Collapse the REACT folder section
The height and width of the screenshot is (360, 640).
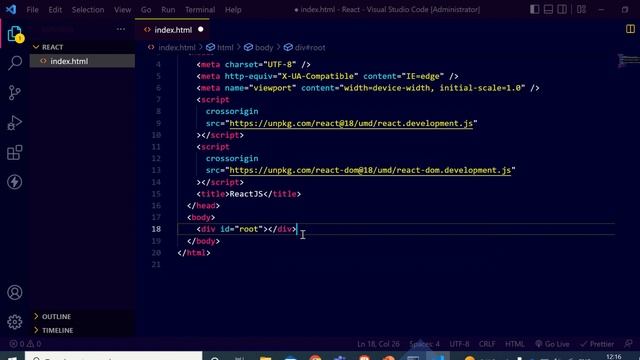(x=52, y=47)
